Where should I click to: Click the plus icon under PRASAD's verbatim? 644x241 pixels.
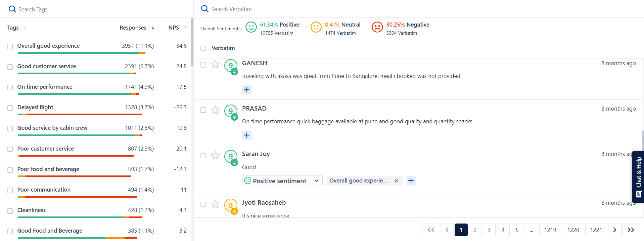247,135
